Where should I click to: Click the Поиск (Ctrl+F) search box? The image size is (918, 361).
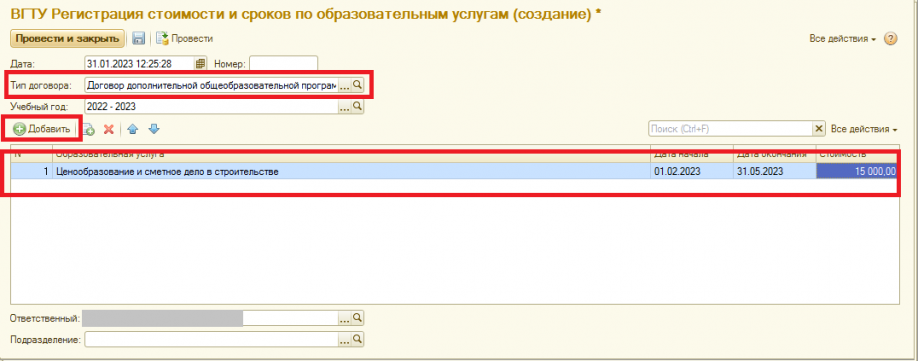[x=731, y=129]
